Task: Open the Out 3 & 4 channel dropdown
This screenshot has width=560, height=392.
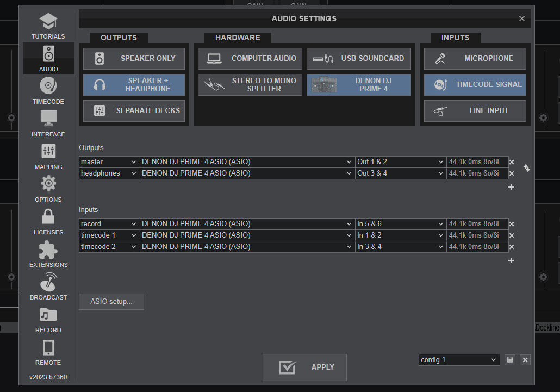Action: [401, 173]
